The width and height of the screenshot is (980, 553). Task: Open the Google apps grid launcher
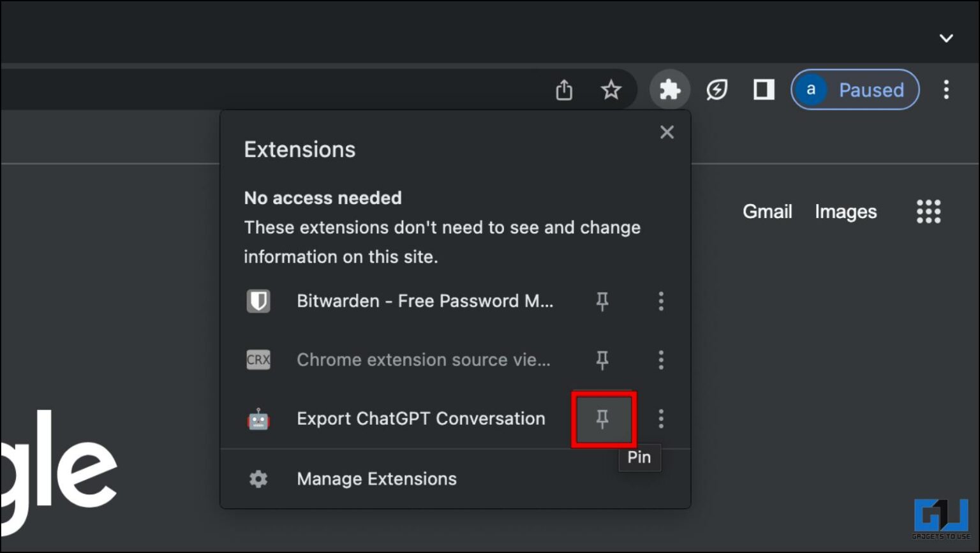(928, 211)
